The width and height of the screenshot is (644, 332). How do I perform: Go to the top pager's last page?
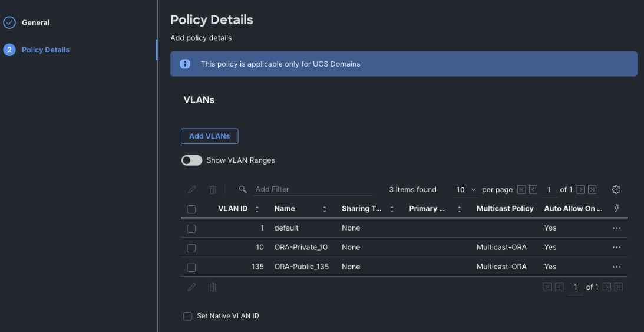click(x=592, y=190)
